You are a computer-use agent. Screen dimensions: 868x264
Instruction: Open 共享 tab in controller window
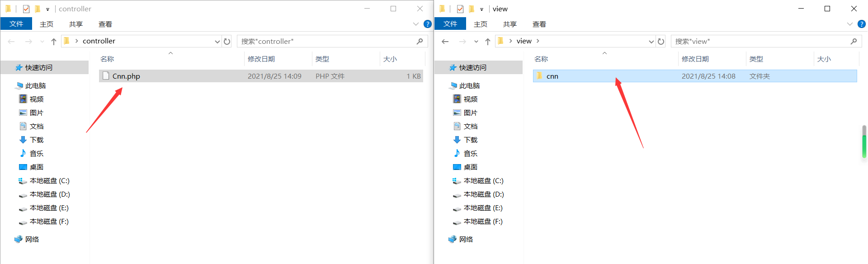[76, 24]
